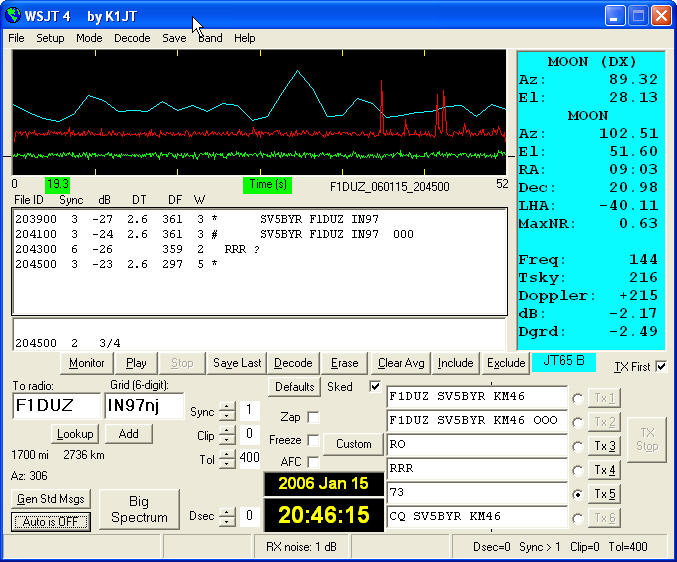This screenshot has height=562, width=677.
Task: Open the Mode menu
Action: [x=89, y=38]
